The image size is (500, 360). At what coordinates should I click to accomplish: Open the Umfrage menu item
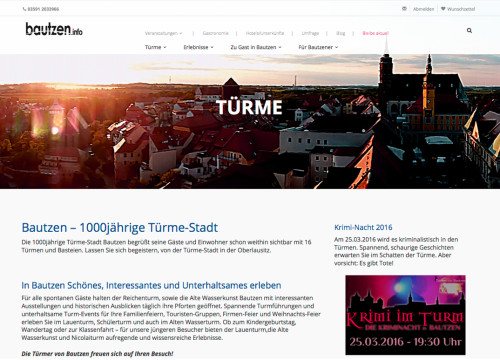310,33
